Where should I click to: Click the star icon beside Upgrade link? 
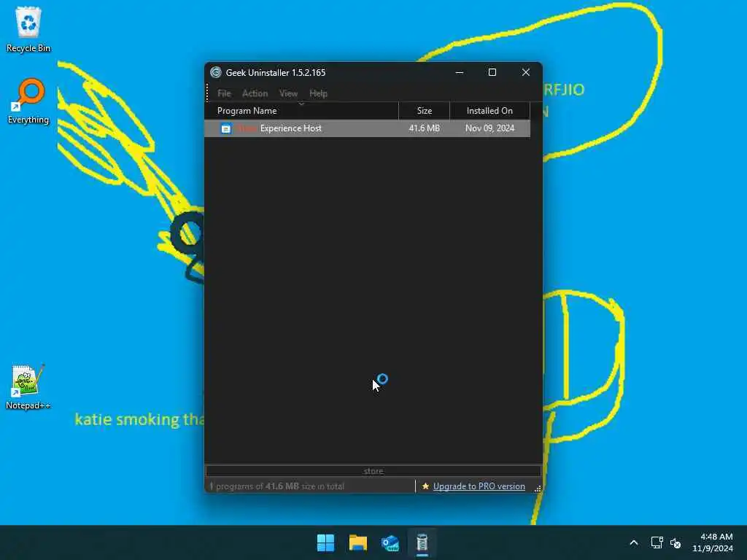coord(425,486)
